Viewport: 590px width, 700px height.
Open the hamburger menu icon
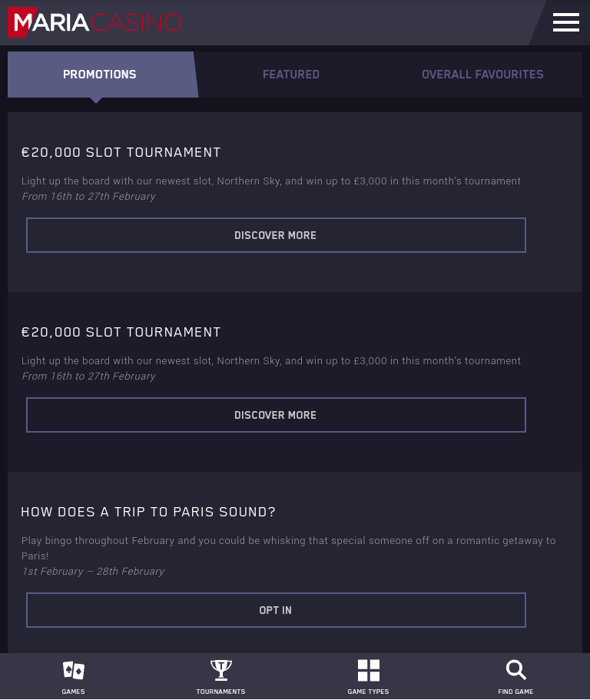(x=566, y=22)
